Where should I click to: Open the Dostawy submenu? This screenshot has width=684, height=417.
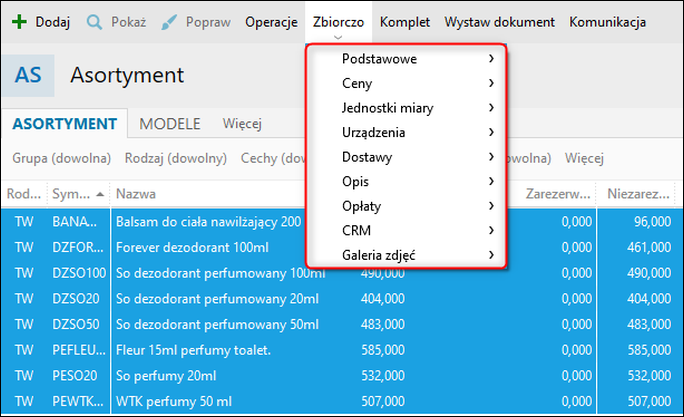(406, 157)
